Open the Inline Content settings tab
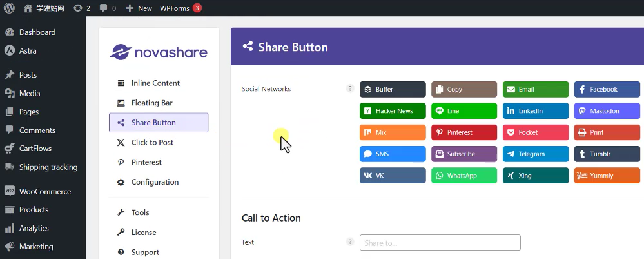Image resolution: width=644 pixels, height=259 pixels. click(155, 83)
